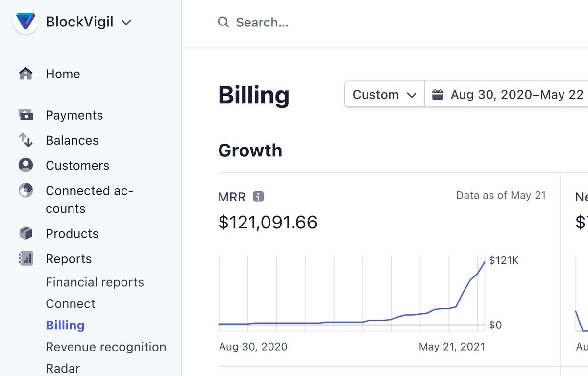Open Customers page

[77, 165]
